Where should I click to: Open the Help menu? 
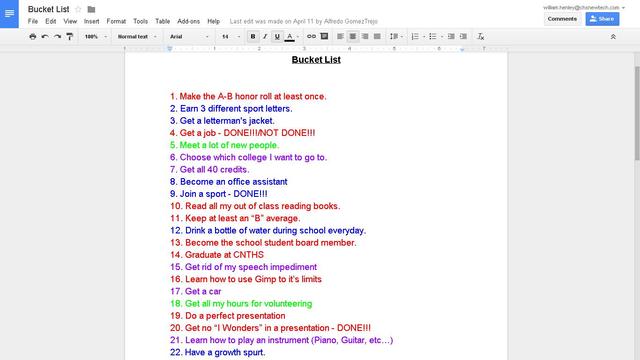click(213, 21)
